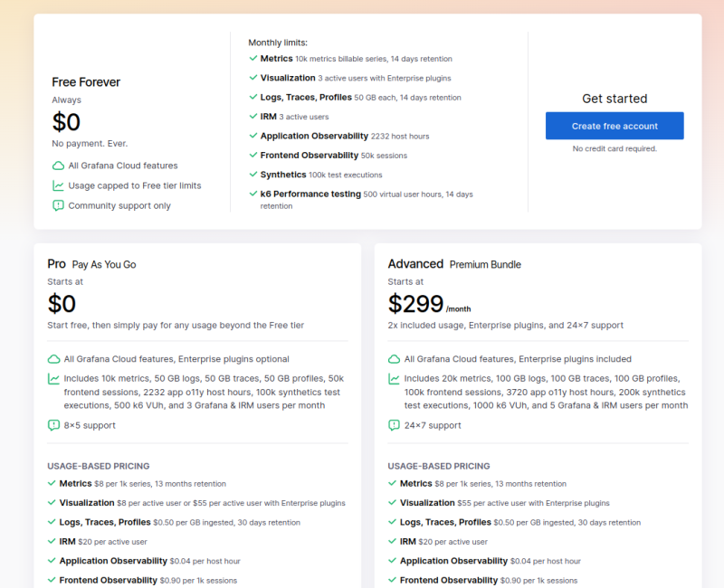Click chart icon in Pro plan included usage row

(53, 379)
